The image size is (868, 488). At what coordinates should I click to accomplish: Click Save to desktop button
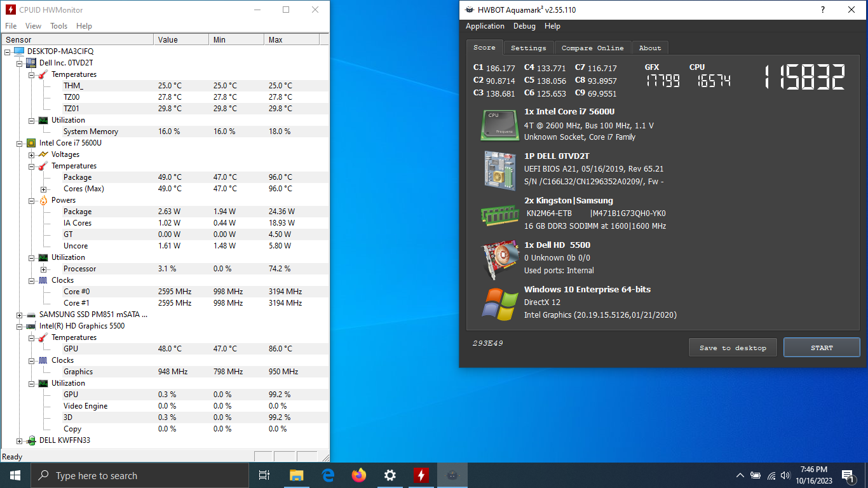733,348
